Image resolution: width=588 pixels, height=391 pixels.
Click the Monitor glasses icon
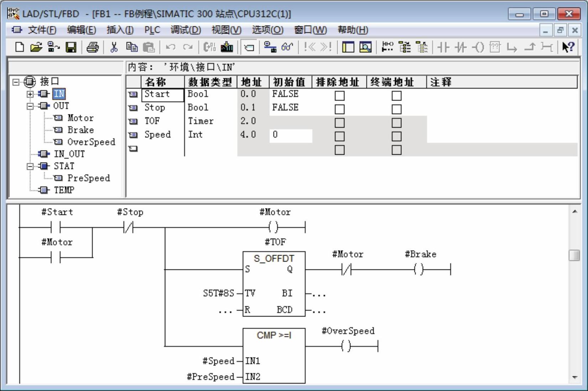[x=287, y=47]
